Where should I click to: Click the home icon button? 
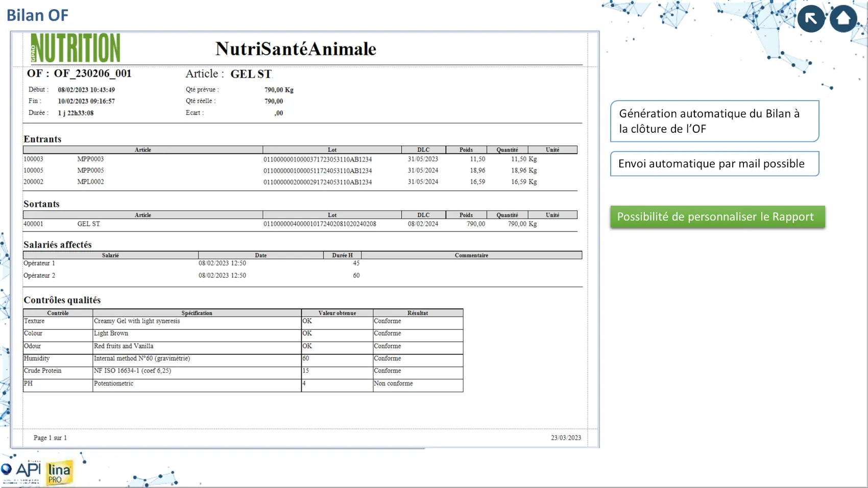[843, 19]
